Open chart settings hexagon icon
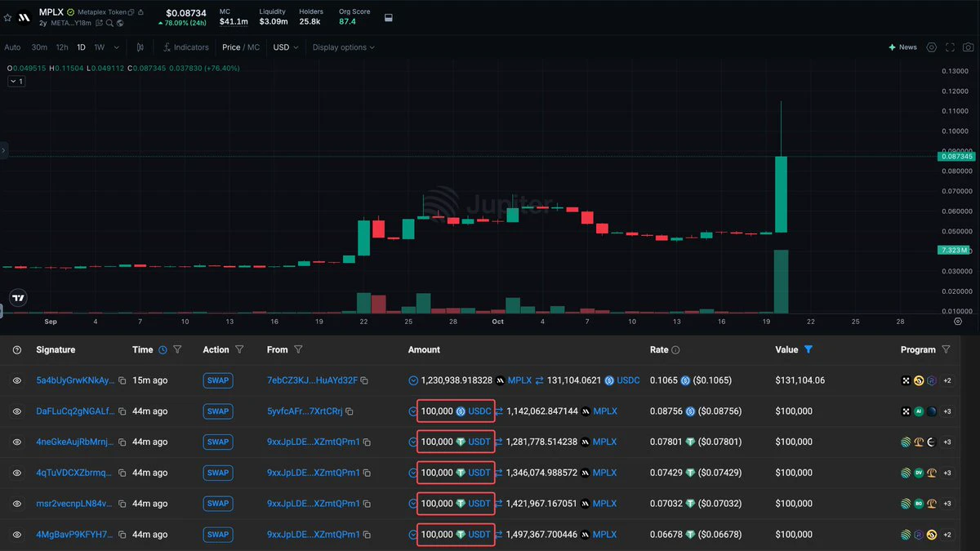This screenshot has width=980, height=551. (x=932, y=47)
